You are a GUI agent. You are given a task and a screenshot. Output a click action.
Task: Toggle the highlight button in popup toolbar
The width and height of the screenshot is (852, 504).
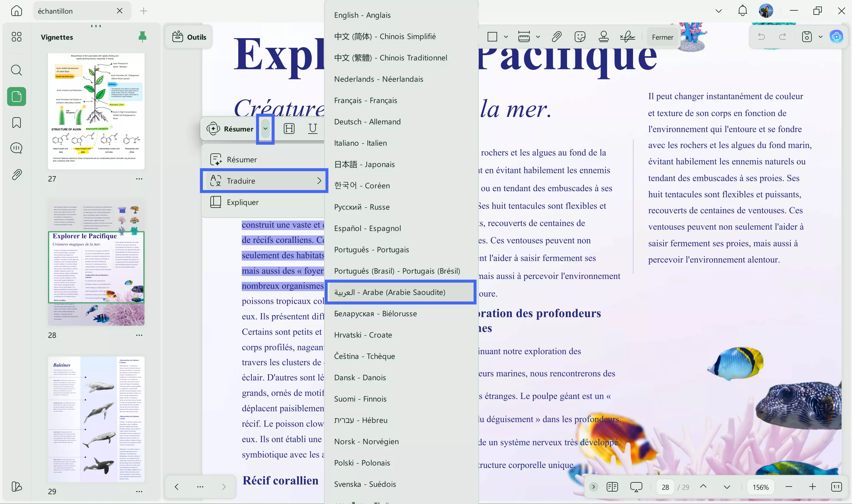(289, 129)
